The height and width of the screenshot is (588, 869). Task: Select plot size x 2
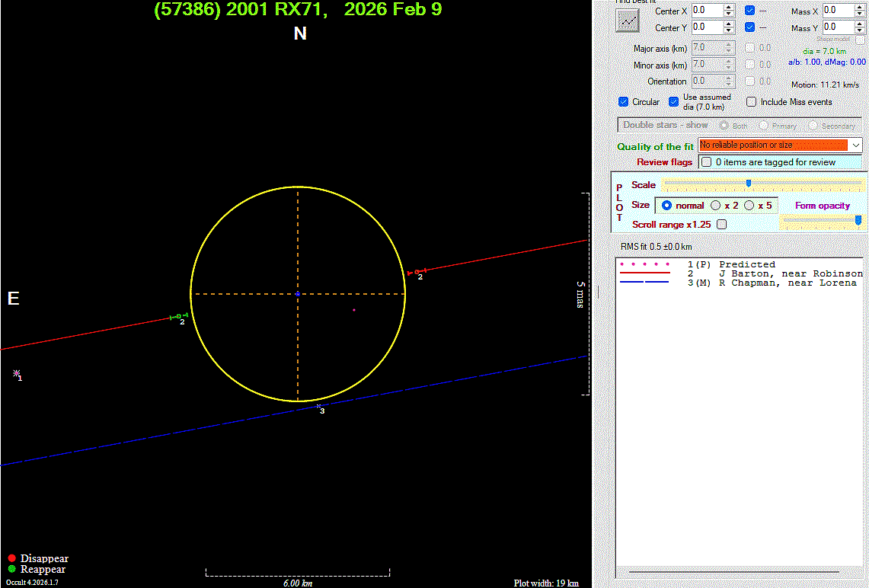pos(716,206)
